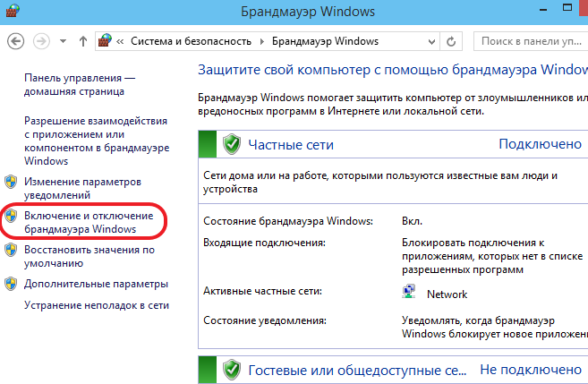588x384 pixels.
Task: Click «Состояние уведомления:» label
Action: pyautogui.click(x=265, y=320)
